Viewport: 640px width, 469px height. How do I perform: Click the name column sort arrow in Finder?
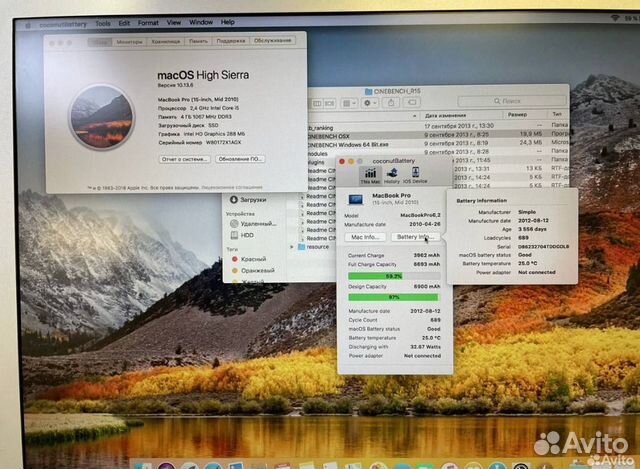(x=414, y=116)
